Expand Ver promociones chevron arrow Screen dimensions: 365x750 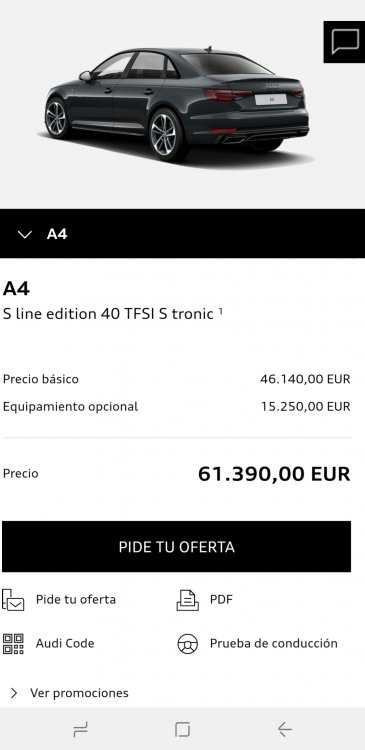(14, 693)
